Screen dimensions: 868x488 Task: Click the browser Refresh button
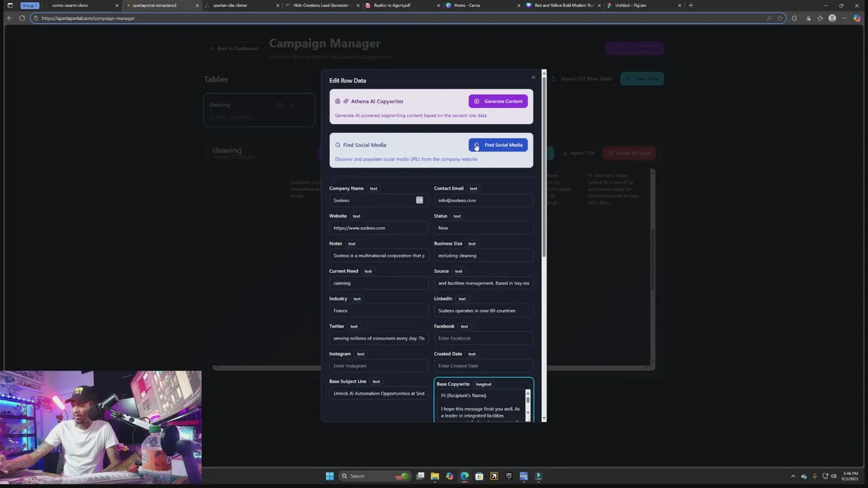coord(22,18)
